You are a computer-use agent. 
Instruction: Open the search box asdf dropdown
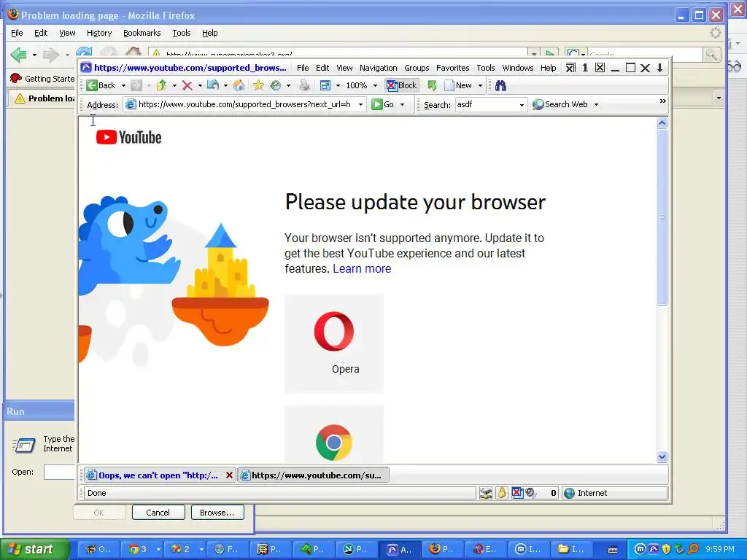click(522, 105)
